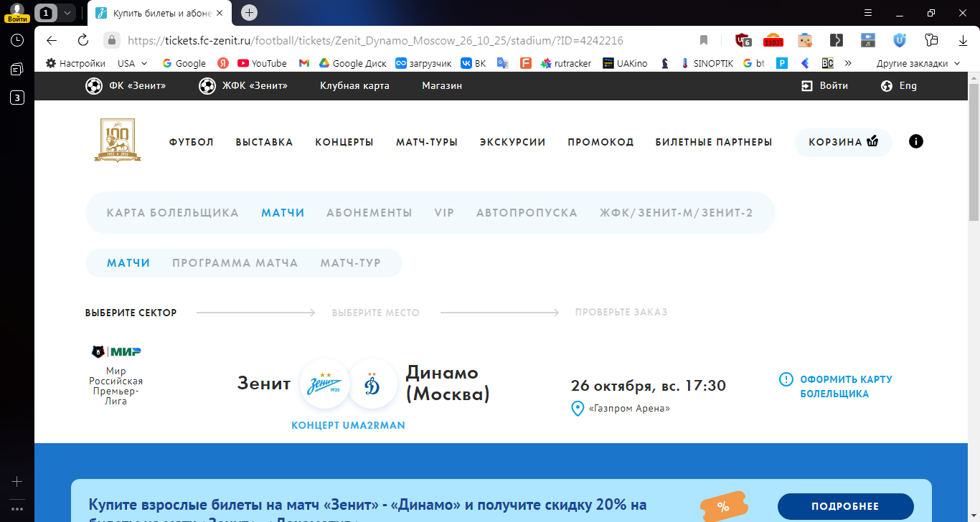980x522 pixels.
Task: Open the USA bookmarks folder dropdown
Action: [133, 63]
